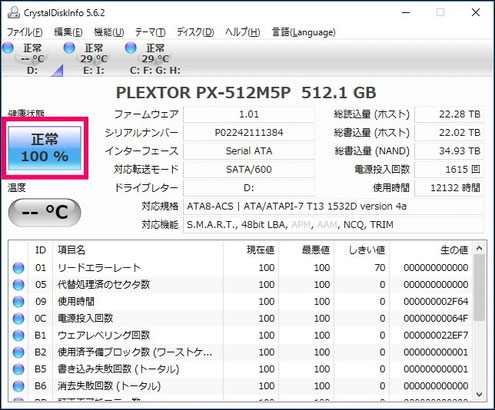The width and height of the screenshot is (495, 410).
Task: Open the 編集(E) menu
Action: pyautogui.click(x=68, y=32)
